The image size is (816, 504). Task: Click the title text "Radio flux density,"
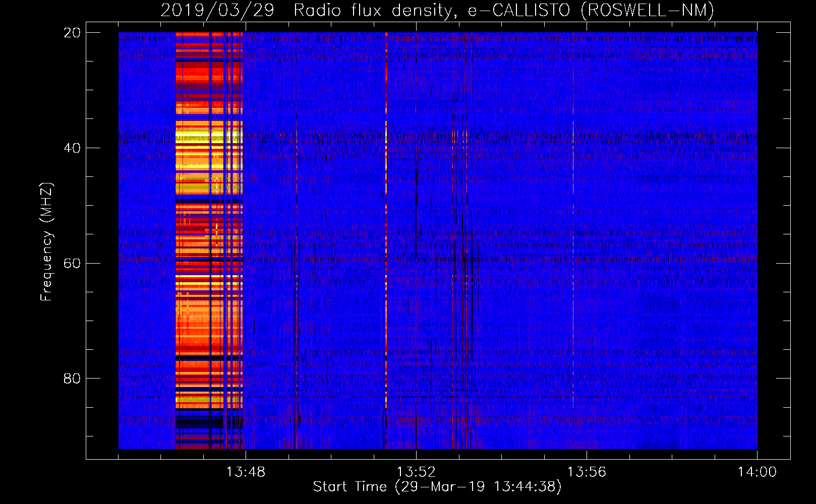[376, 10]
